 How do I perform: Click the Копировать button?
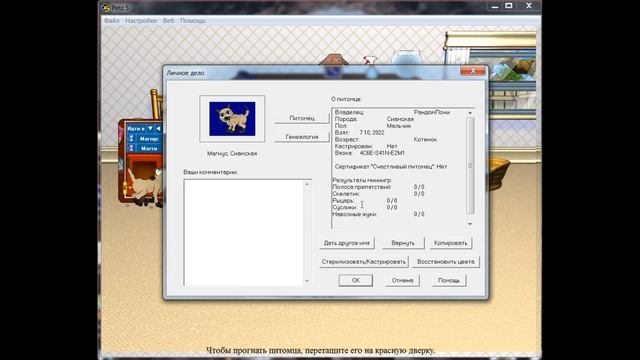point(450,243)
